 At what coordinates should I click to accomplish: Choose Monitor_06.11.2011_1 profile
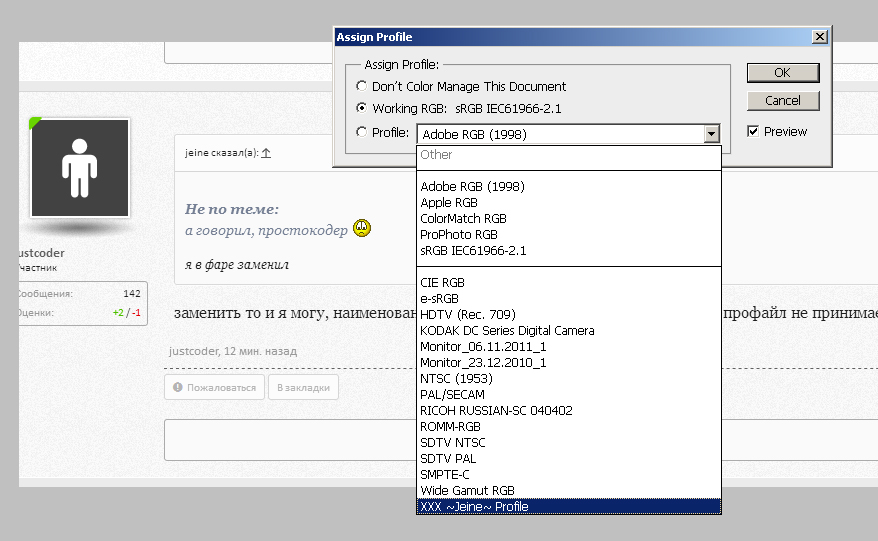[x=568, y=347]
